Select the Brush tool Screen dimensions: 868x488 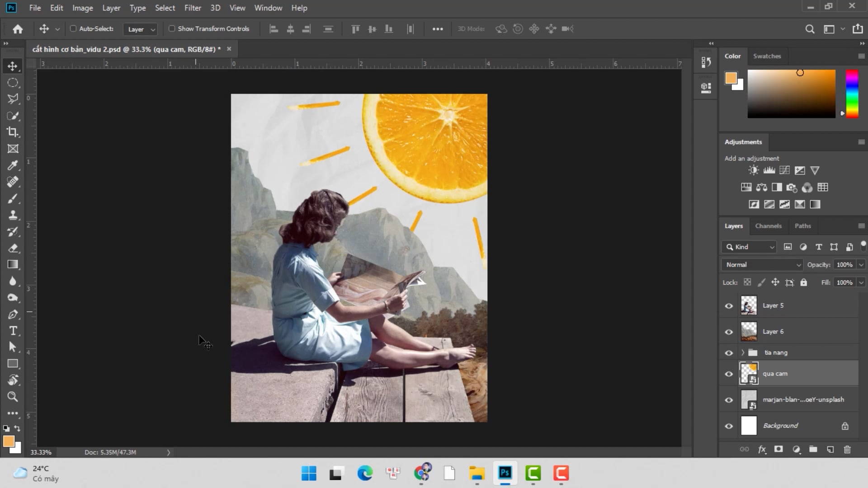(x=13, y=198)
